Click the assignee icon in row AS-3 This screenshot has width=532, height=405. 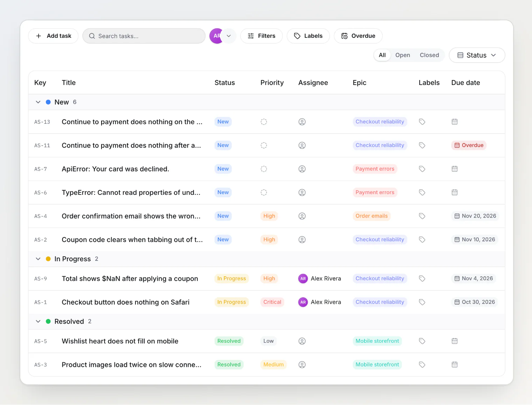[302, 365]
